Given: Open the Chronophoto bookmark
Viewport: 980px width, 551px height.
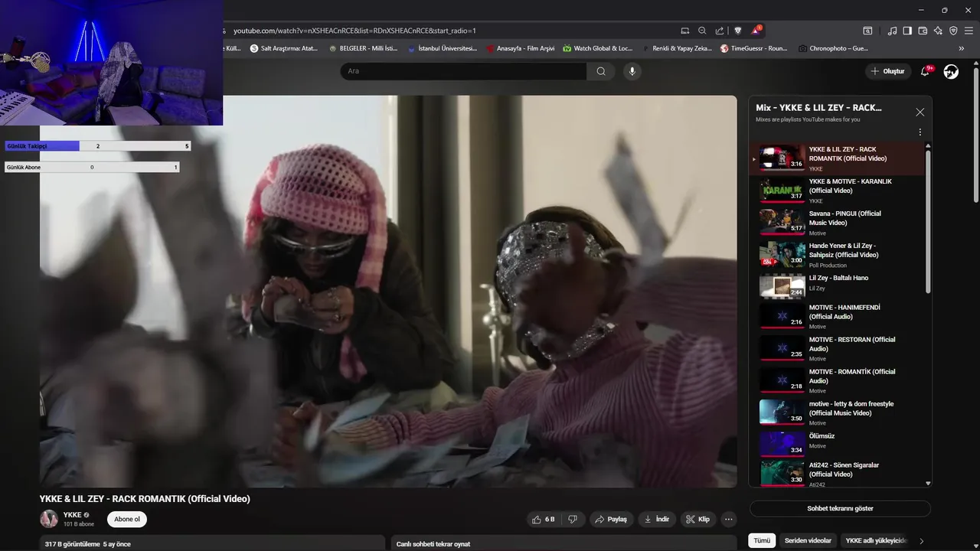Looking at the screenshot, I should tap(833, 48).
